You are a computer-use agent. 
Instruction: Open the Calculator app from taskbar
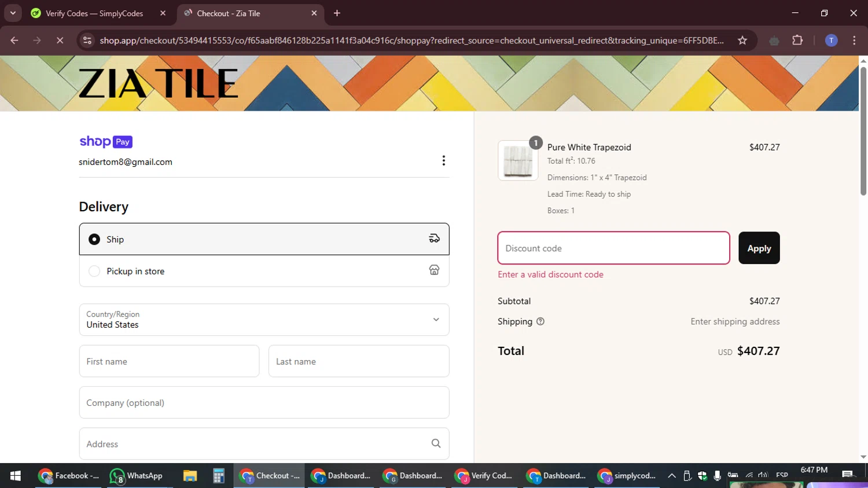coord(218,476)
